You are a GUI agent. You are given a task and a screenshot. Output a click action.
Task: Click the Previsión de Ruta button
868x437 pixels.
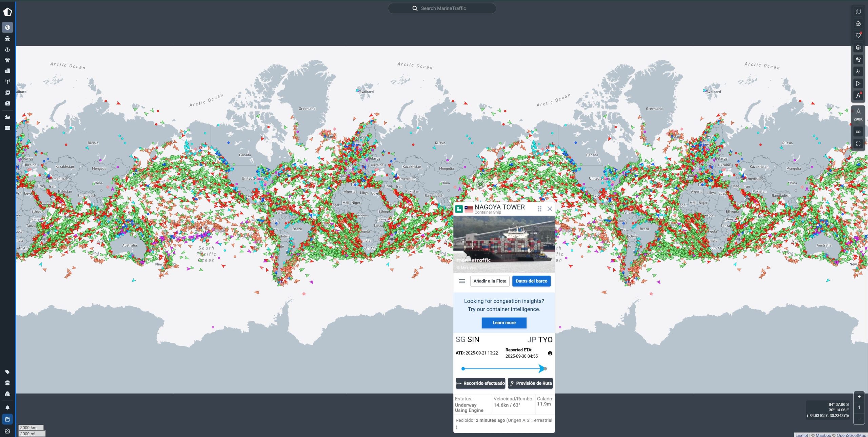click(x=530, y=383)
